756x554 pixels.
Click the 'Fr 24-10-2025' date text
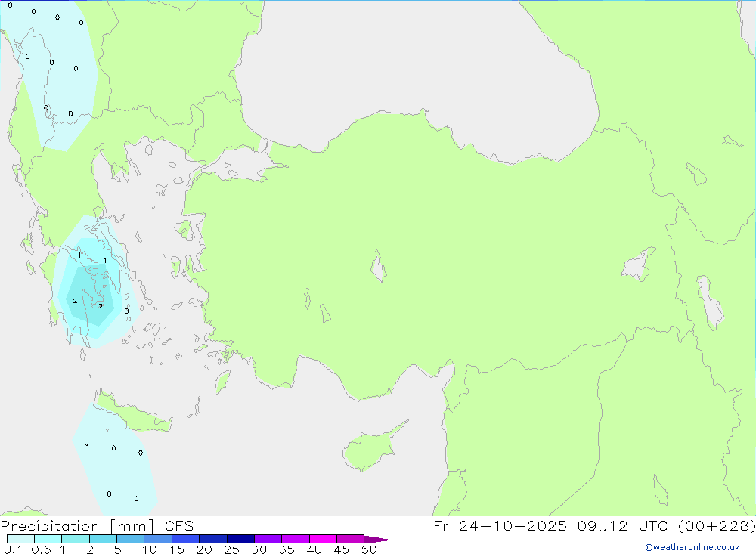click(500, 525)
